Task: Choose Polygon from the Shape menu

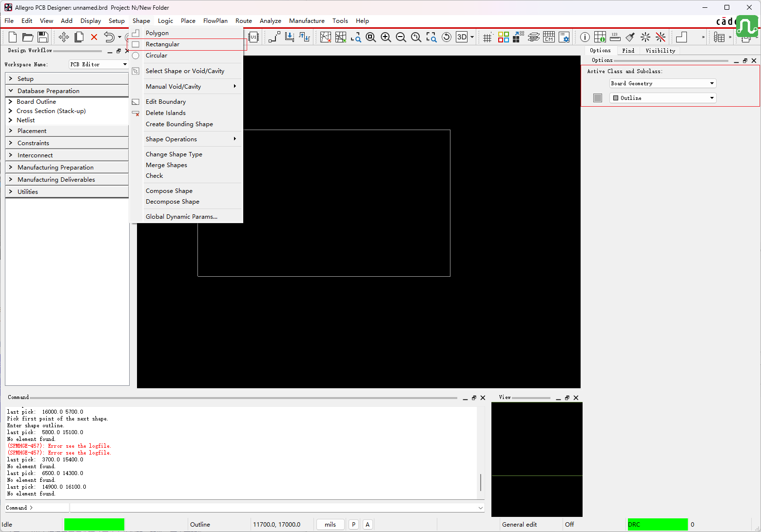Action: click(x=186, y=33)
